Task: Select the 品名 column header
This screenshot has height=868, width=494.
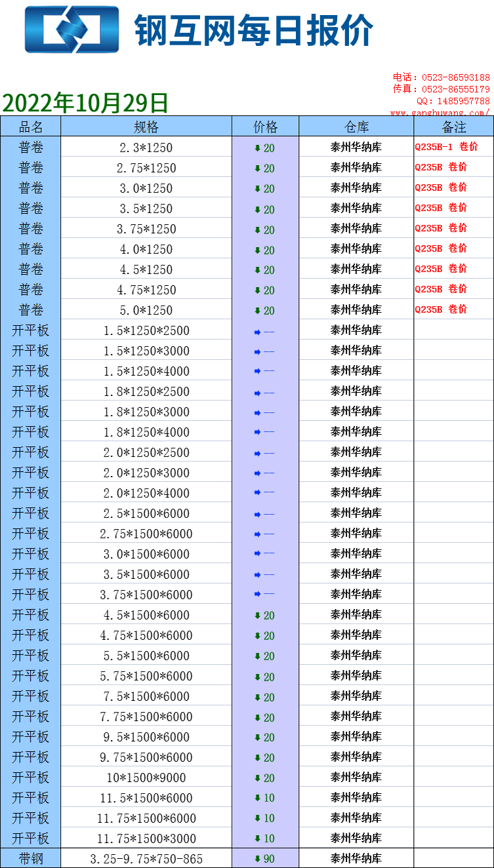Action: coord(31,127)
